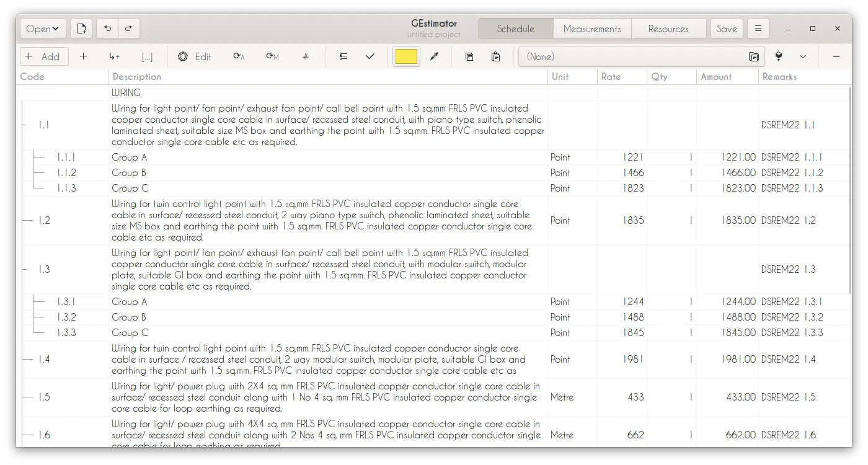Screen dimensions: 868x465
Task: Click the rate value 1981
Action: pyautogui.click(x=633, y=359)
